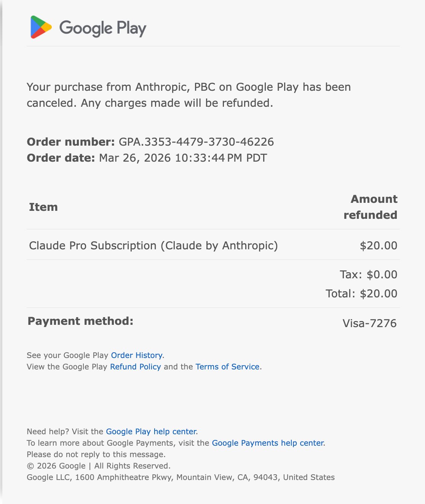Open the Order History link
This screenshot has width=425, height=504.
(137, 355)
